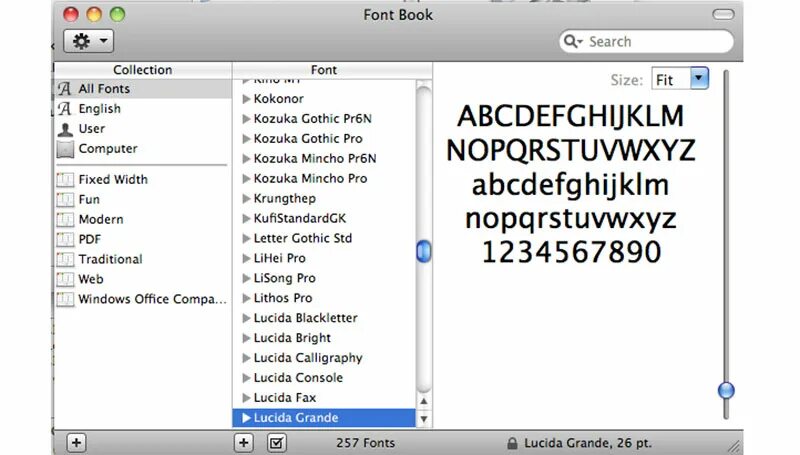Select the All Fonts collection
Image resolution: width=800 pixels, height=455 pixels.
pyautogui.click(x=143, y=89)
